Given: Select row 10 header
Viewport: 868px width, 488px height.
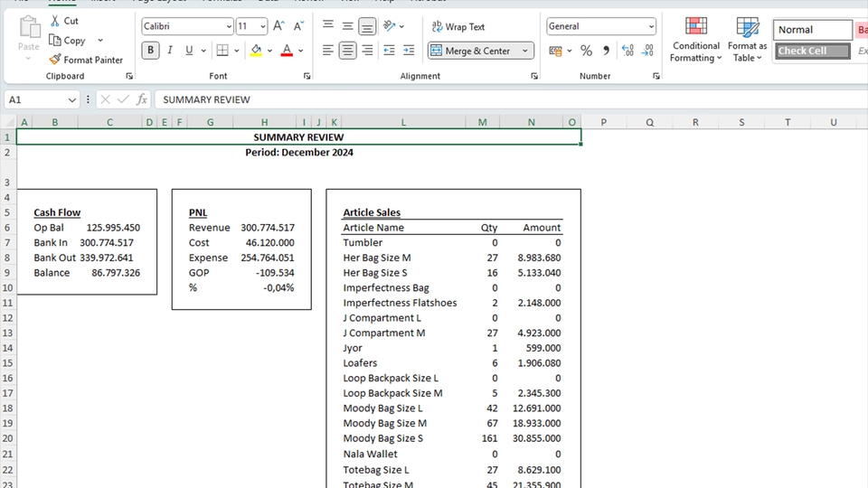Looking at the screenshot, I should click(x=8, y=287).
